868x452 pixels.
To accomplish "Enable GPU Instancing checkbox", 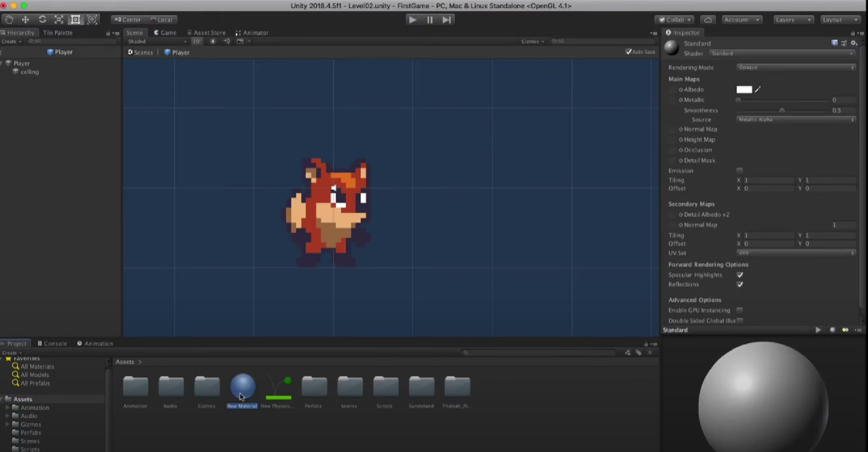I will (x=740, y=310).
